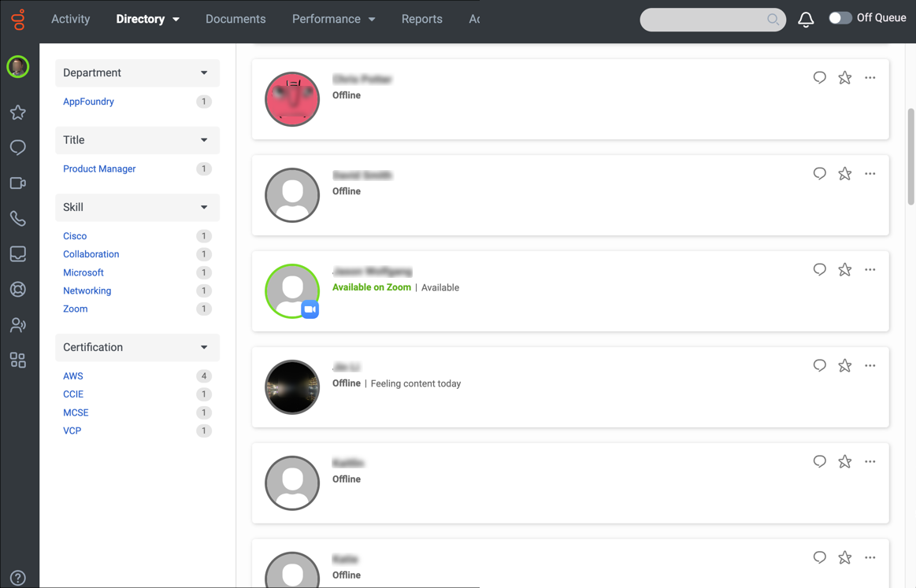Filter directory by the AWS certification link
Screen dimensions: 916x588
[72, 375]
